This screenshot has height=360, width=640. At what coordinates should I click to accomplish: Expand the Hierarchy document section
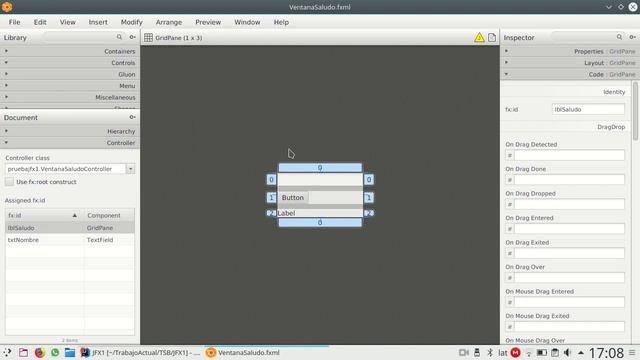(70, 131)
